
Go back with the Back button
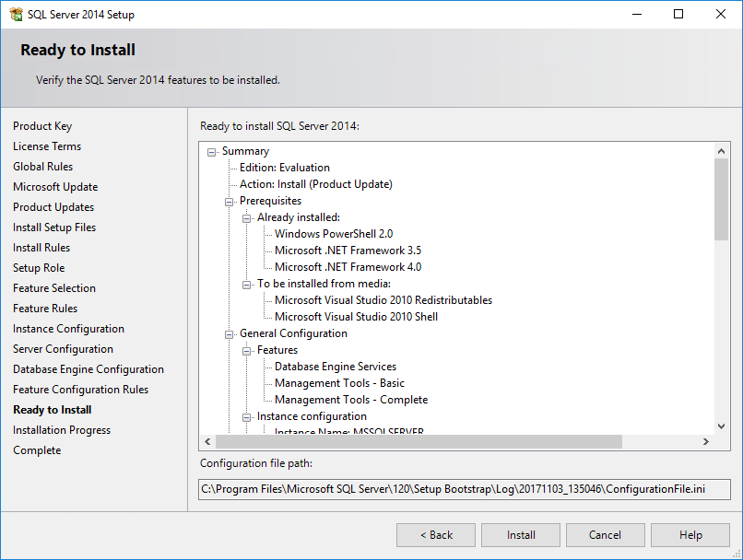coord(436,535)
